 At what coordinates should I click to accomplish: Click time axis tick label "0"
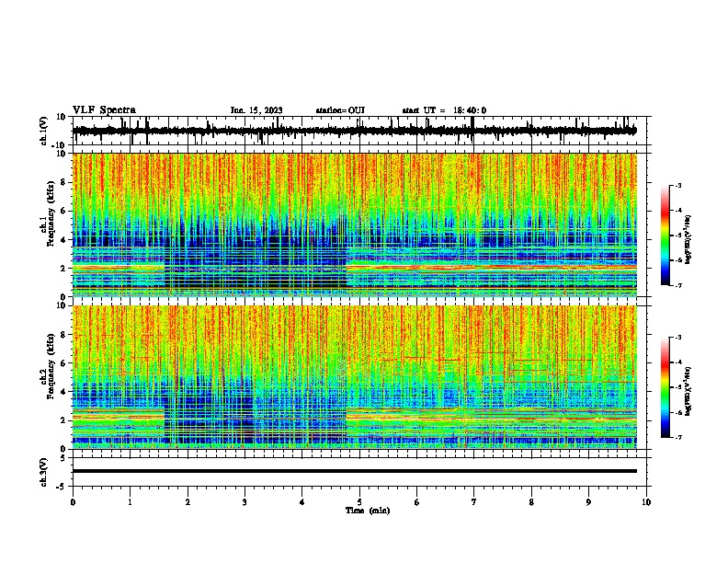[73, 502]
